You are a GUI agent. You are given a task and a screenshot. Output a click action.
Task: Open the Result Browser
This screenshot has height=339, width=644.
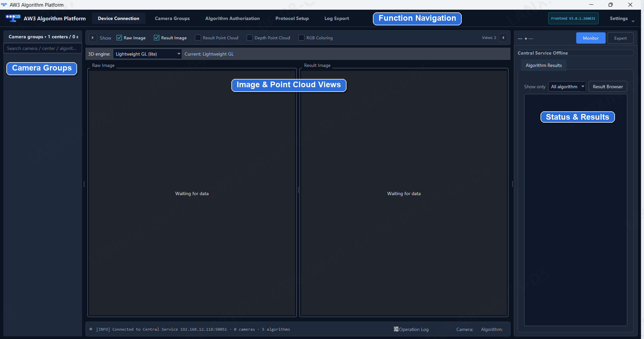click(608, 87)
